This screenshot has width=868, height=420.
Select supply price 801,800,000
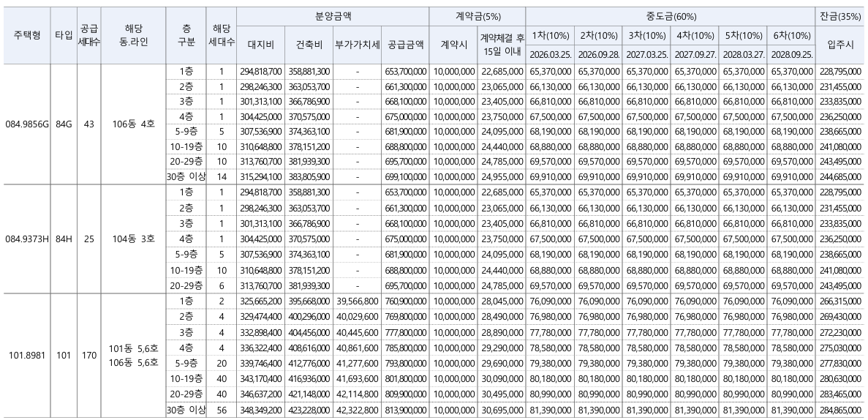point(404,378)
